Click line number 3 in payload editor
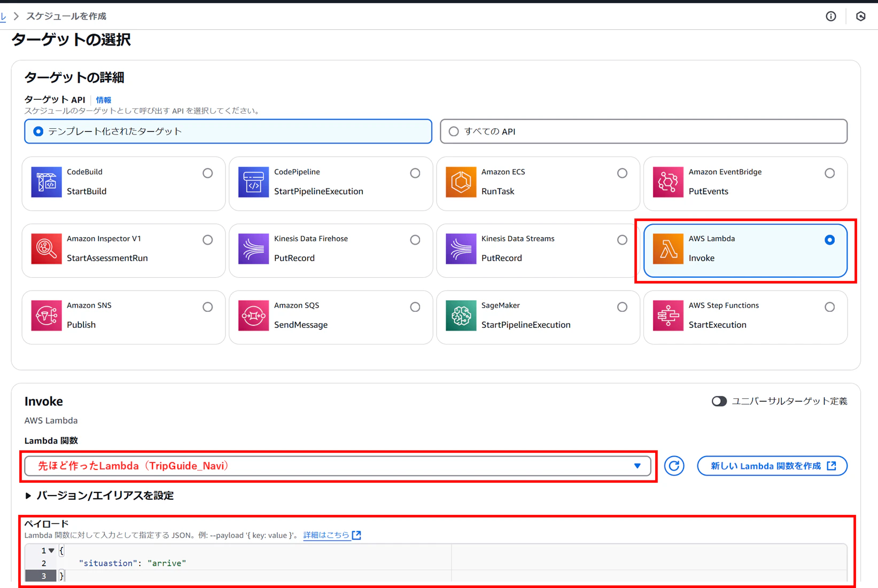Screen dimensions: 878x588 pyautogui.click(x=44, y=576)
